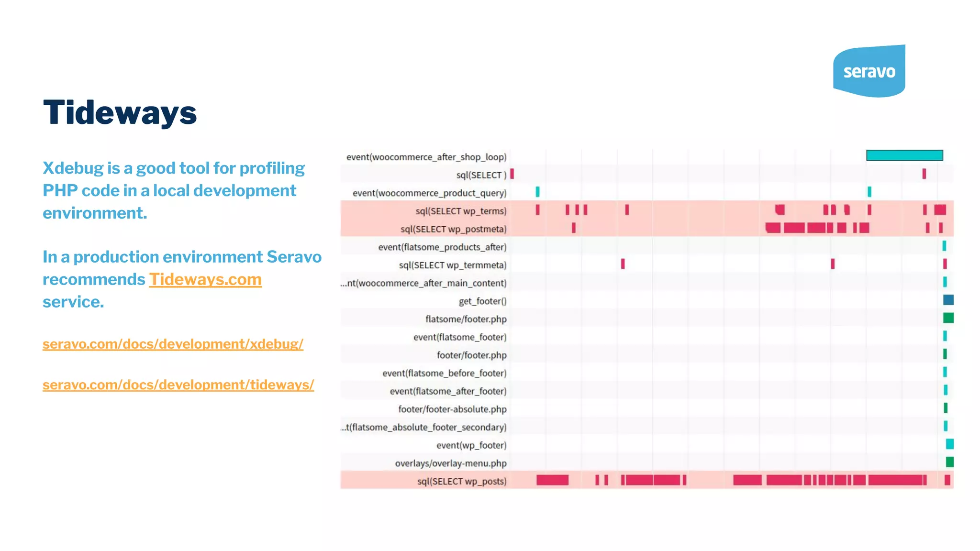Image resolution: width=980 pixels, height=551 pixels.
Task: Click the first wp_termmeta red marker
Action: tap(623, 264)
